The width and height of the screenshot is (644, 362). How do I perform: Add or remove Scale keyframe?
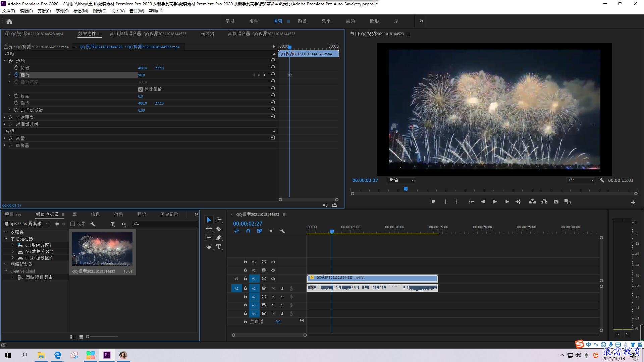[259, 75]
